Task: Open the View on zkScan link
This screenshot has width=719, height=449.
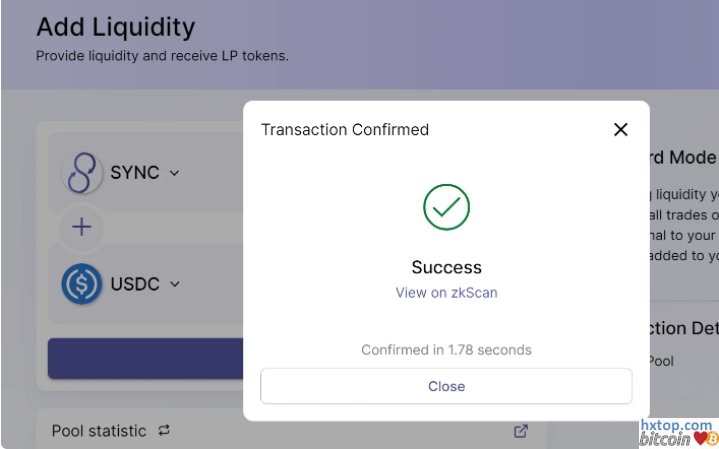Action: click(446, 293)
